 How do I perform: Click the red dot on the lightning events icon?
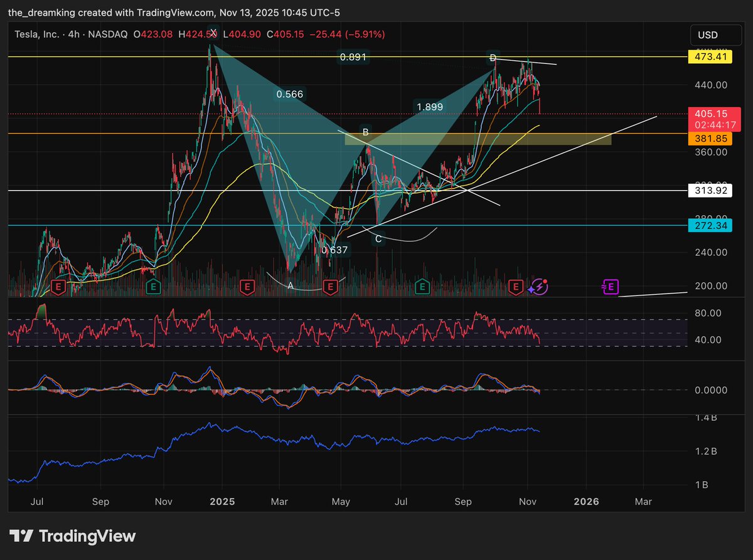545,281
